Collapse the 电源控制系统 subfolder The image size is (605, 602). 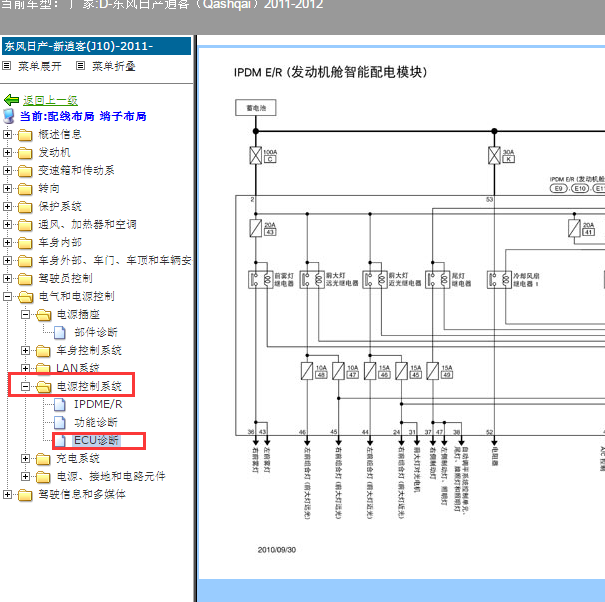coord(25,386)
